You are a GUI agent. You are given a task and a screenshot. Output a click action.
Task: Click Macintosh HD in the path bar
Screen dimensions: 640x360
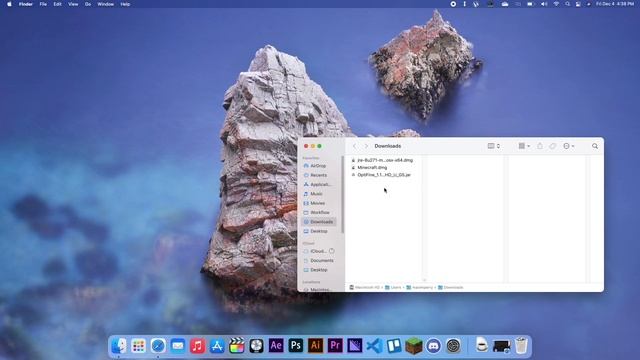click(364, 287)
